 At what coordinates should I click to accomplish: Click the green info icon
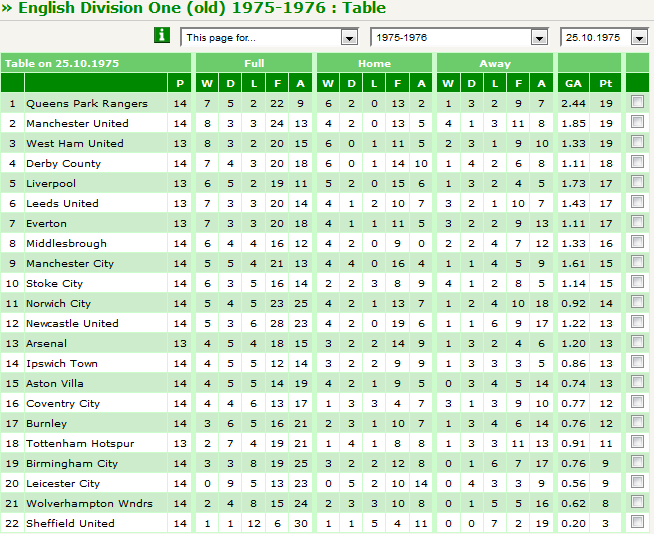point(162,35)
